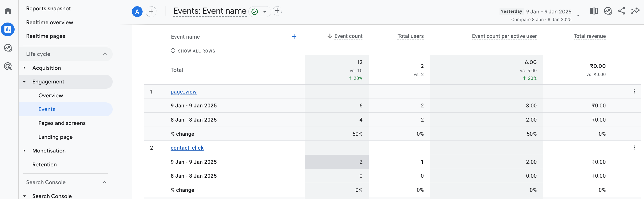Open Realtime overview

click(50, 22)
